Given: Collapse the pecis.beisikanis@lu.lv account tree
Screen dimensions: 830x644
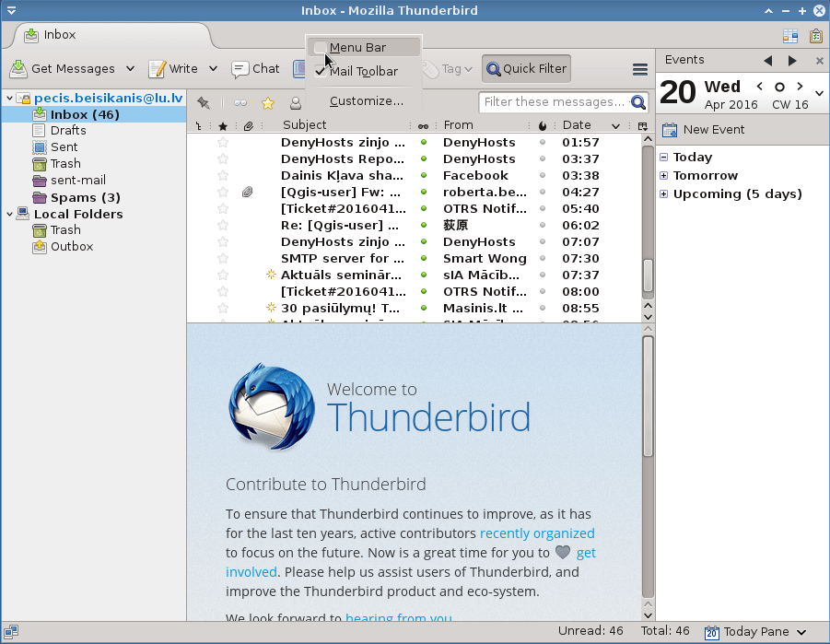Looking at the screenshot, I should point(9,98).
